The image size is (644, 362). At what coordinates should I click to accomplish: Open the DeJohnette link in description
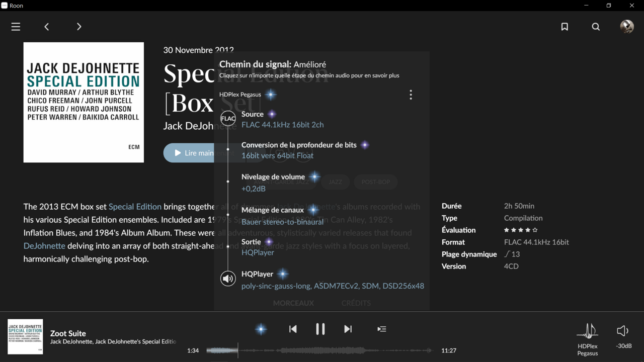coord(44,246)
